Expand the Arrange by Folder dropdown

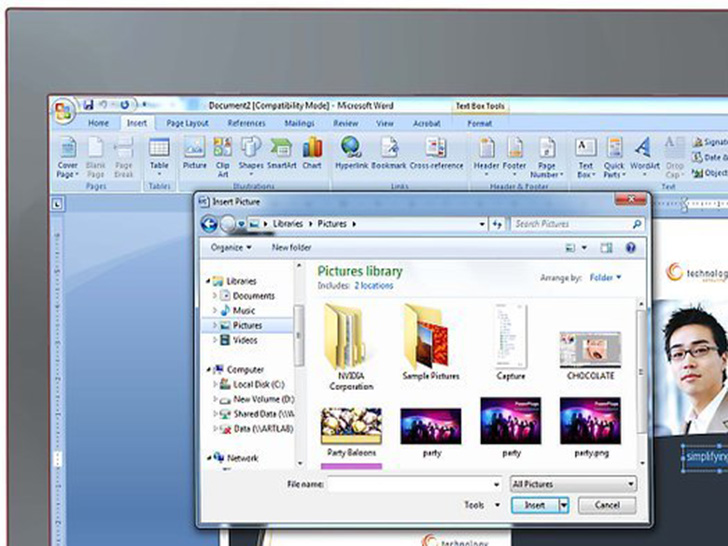click(x=605, y=277)
